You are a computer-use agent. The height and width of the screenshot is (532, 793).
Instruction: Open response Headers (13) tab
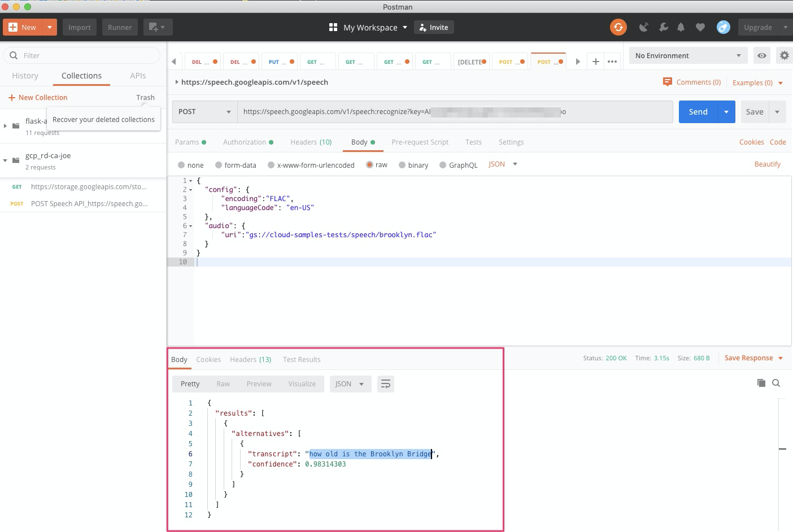pyautogui.click(x=250, y=360)
